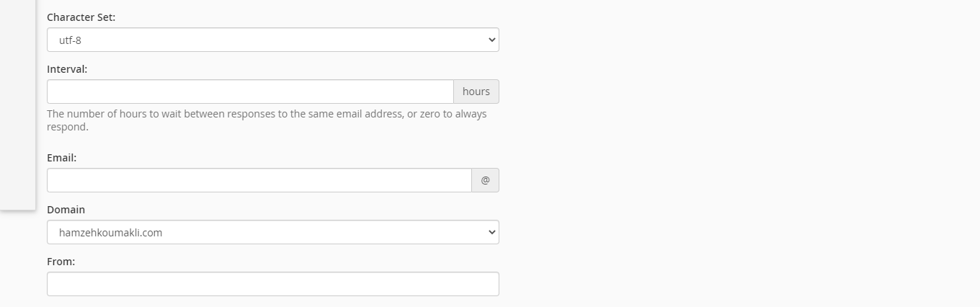Viewport: 980px width, 307px height.
Task: Focus the From input field
Action: click(x=272, y=284)
